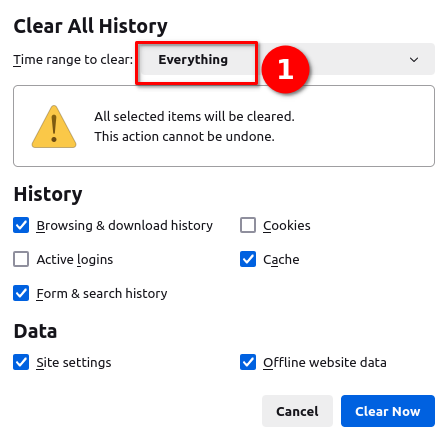Image resolution: width=446 pixels, height=439 pixels.
Task: Click the red number 1 badge
Action: point(285,69)
